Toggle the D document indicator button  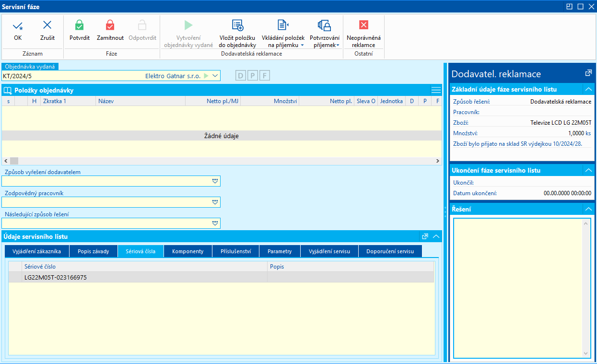[x=241, y=76]
